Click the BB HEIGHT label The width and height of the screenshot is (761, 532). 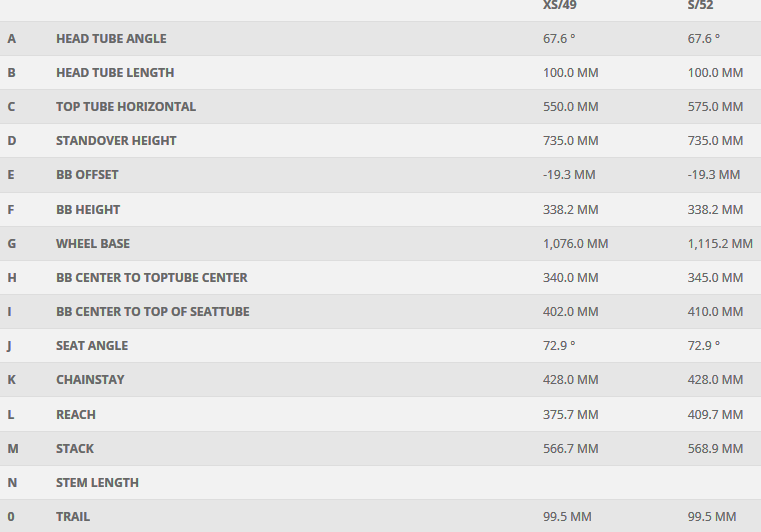point(88,210)
